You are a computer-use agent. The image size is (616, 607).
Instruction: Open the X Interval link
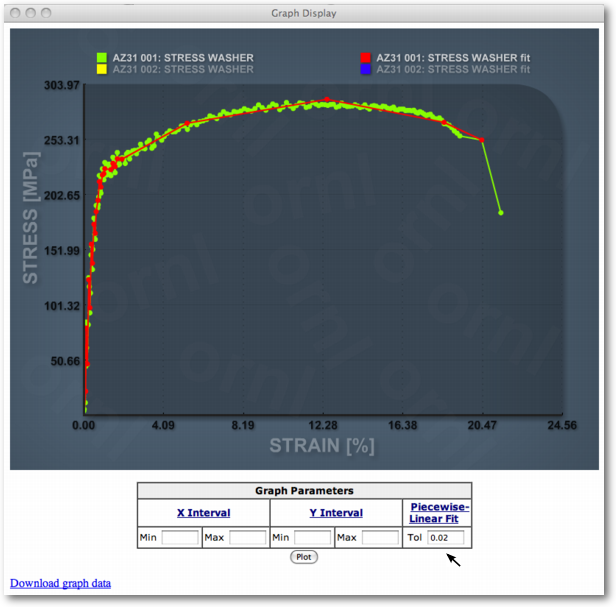point(203,513)
